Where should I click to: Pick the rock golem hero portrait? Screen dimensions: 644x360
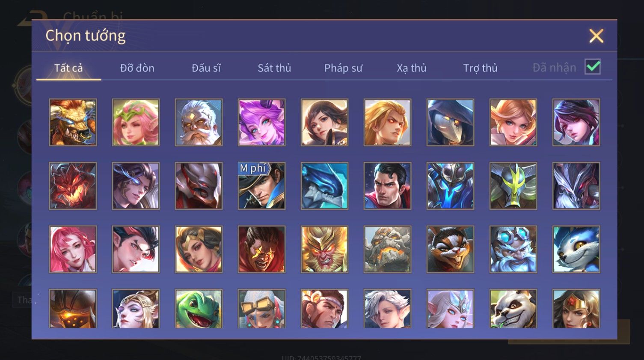tap(387, 249)
